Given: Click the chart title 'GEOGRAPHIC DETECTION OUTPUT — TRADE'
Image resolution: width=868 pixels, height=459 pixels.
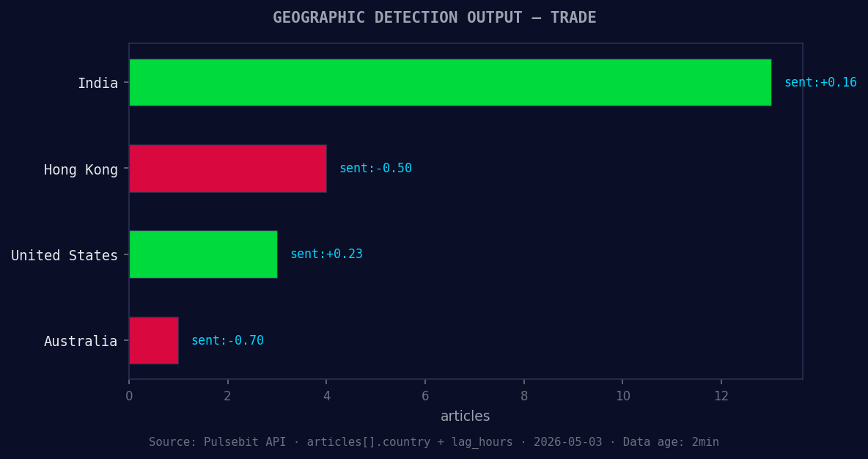Looking at the screenshot, I should click(x=435, y=18).
